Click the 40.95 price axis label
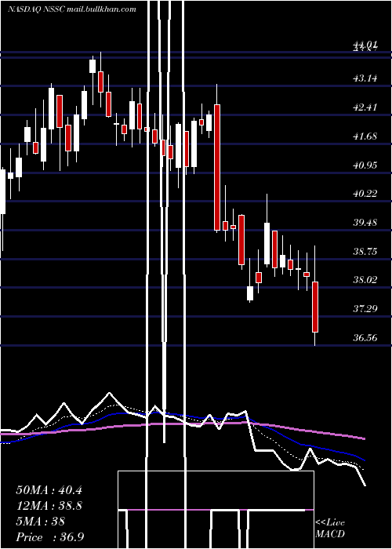The width and height of the screenshot is (392, 549). (365, 165)
